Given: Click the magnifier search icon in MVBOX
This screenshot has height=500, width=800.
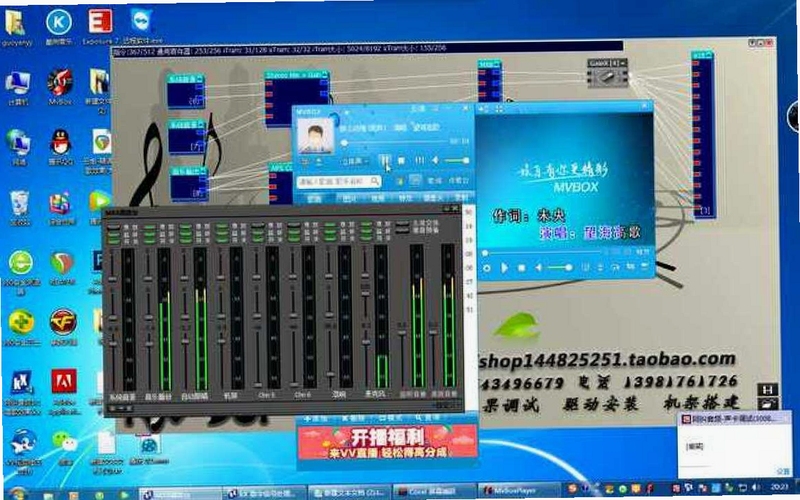Looking at the screenshot, I should click(x=375, y=181).
